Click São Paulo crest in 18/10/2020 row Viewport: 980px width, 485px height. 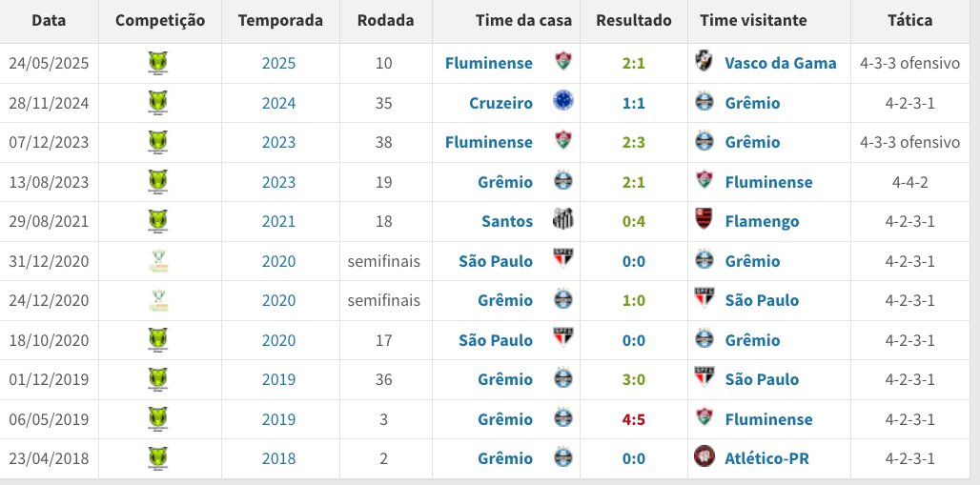(x=563, y=340)
